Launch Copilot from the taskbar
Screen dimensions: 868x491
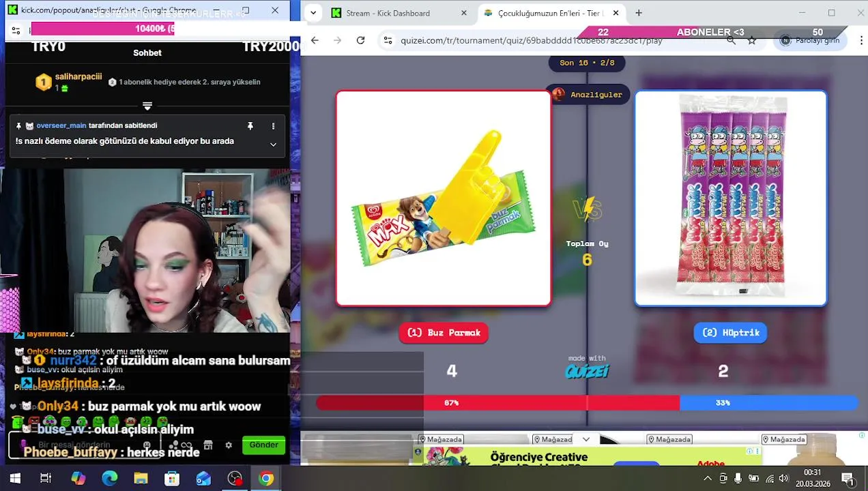coord(78,479)
